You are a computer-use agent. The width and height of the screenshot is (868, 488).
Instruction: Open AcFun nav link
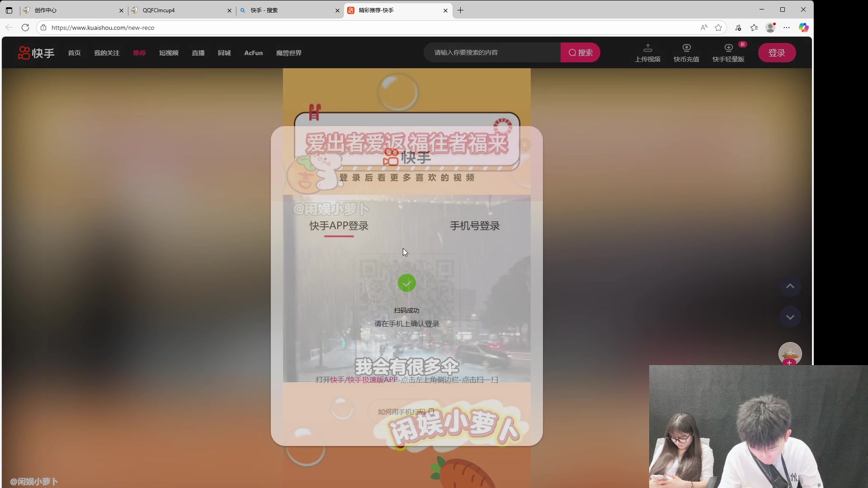pyautogui.click(x=253, y=53)
